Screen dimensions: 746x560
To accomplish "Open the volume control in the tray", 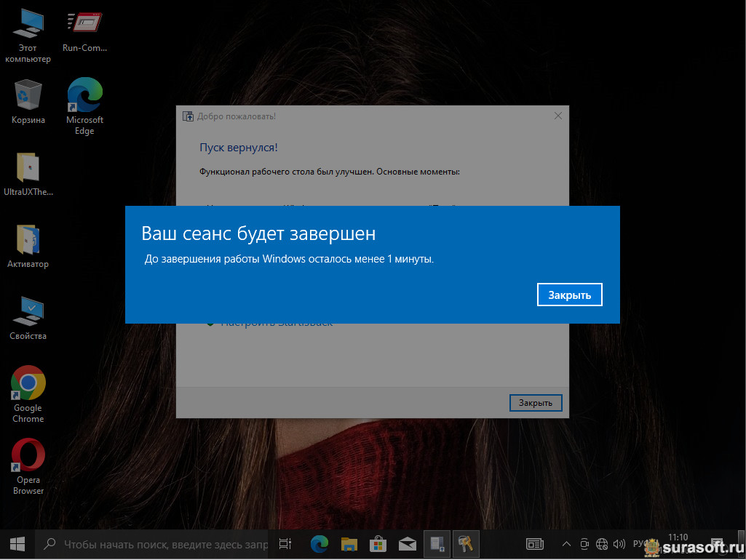I will pyautogui.click(x=619, y=543).
